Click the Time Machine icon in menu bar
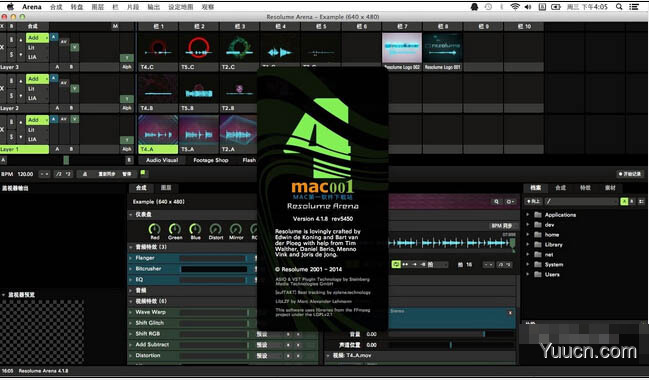The width and height of the screenshot is (649, 380). [x=488, y=7]
